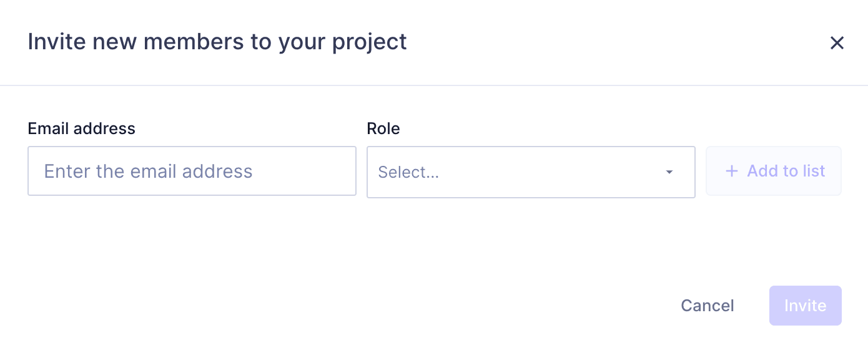Add the entered member to the list
This screenshot has width=868, height=353.
tap(774, 171)
